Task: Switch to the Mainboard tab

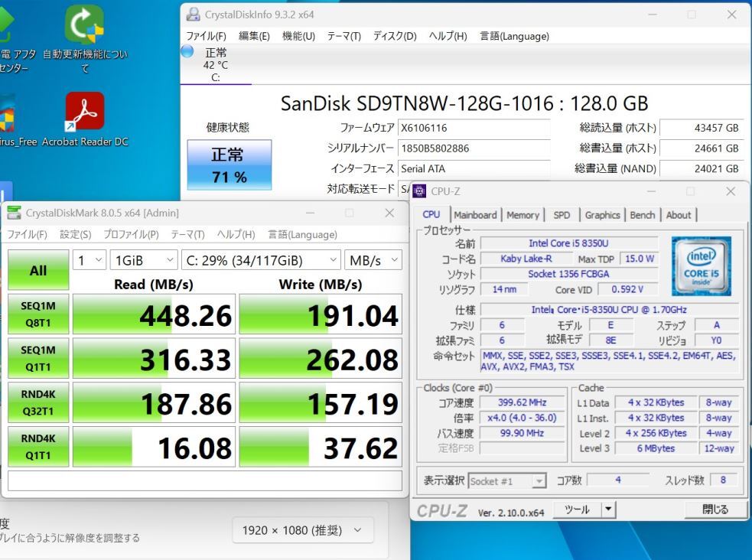Action: [475, 215]
